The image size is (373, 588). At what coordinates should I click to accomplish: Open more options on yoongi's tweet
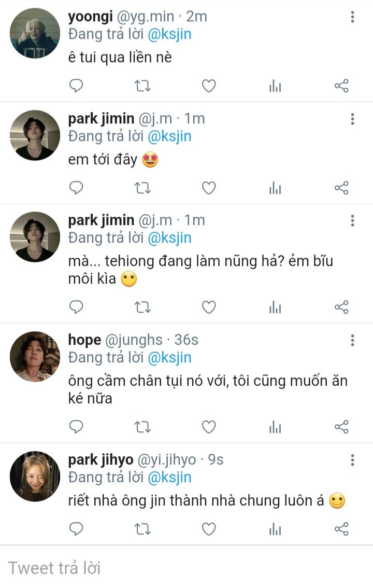[x=352, y=18]
